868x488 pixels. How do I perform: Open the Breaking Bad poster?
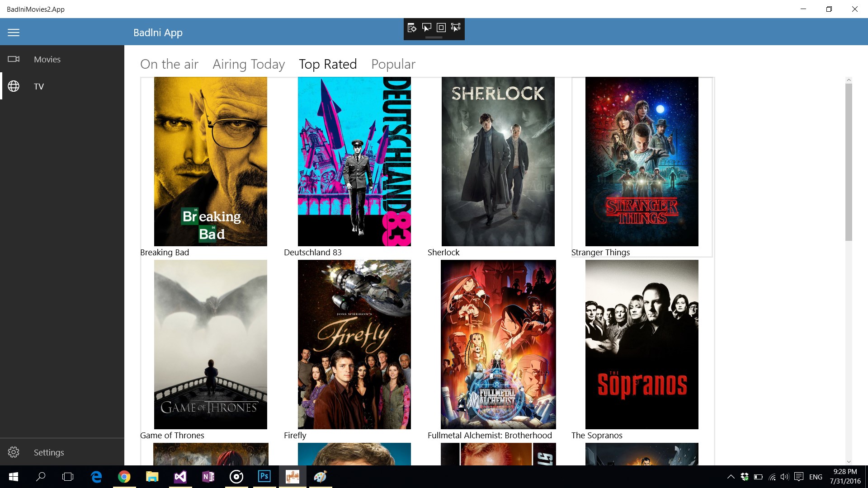pyautogui.click(x=210, y=161)
